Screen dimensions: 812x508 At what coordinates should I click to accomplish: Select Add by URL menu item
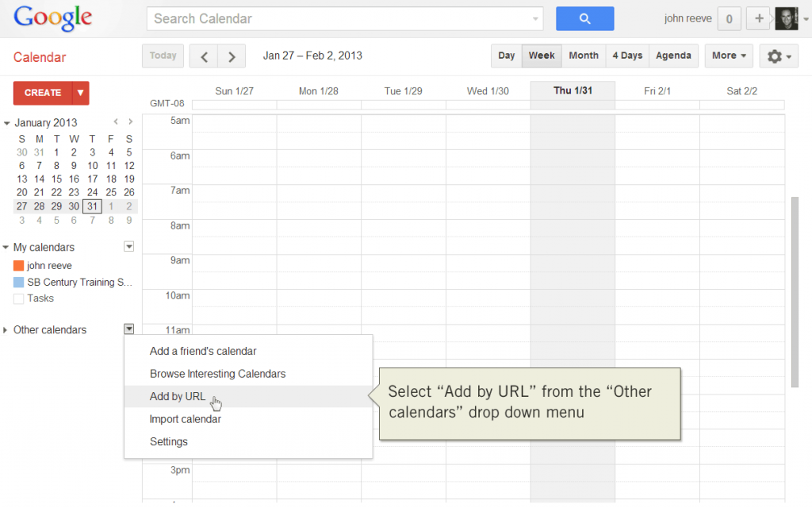tap(248, 397)
